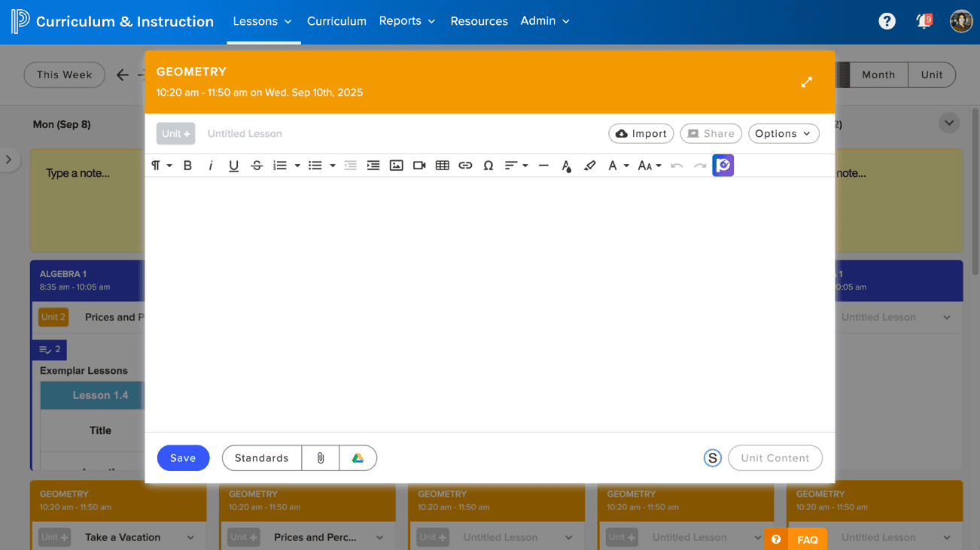This screenshot has height=550, width=980.
Task: Decrease indent in editor
Action: pos(350,166)
